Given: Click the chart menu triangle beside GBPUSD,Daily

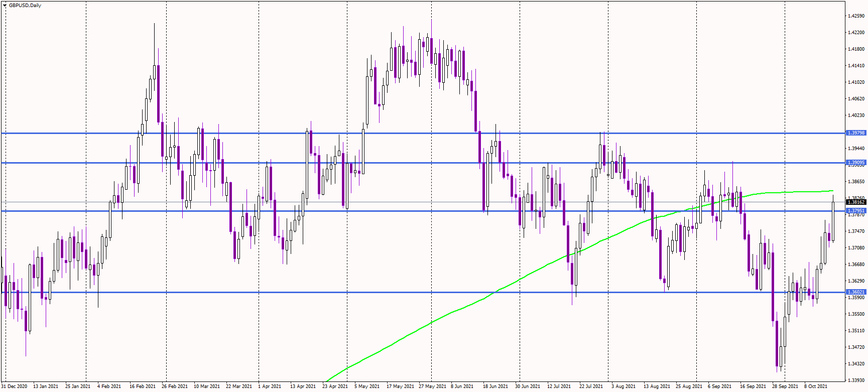Looking at the screenshot, I should [5, 6].
